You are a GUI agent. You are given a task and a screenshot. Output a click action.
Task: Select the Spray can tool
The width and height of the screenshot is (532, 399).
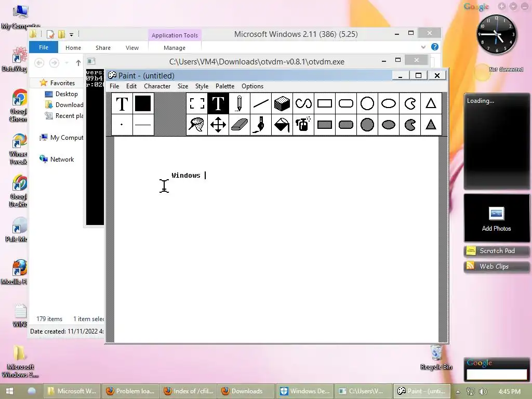(x=303, y=125)
